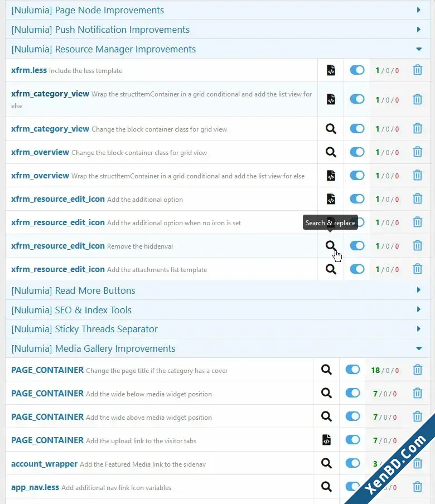Click search icon for 'wide below media widget' row

click(326, 393)
